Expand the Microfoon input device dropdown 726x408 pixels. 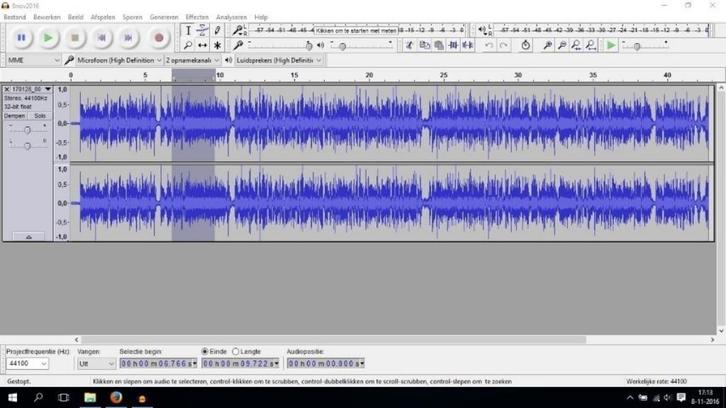click(x=119, y=60)
